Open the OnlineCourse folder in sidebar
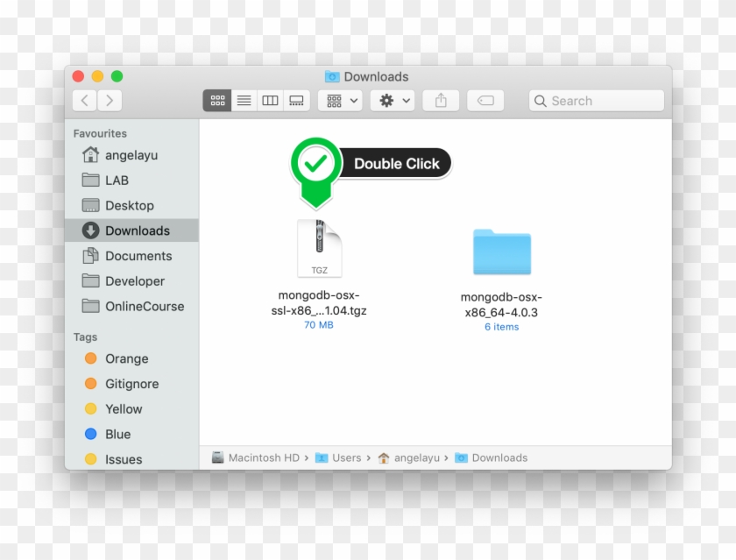The image size is (736, 560). coord(143,306)
